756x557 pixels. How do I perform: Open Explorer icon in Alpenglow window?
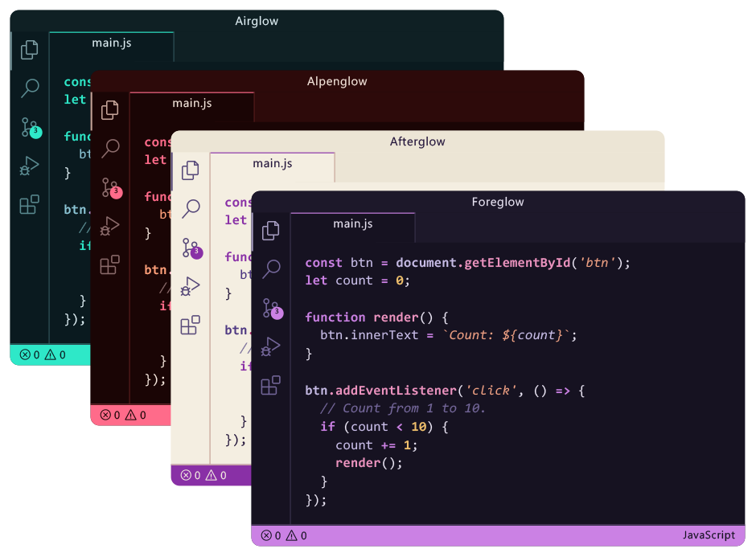coord(110,110)
